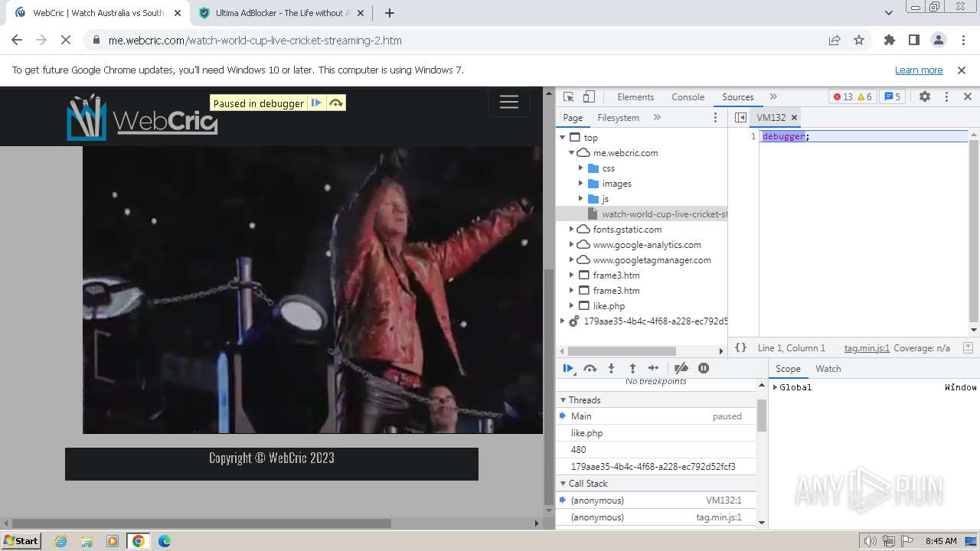The height and width of the screenshot is (551, 980).
Task: Step over from the paused overlay
Action: click(336, 103)
